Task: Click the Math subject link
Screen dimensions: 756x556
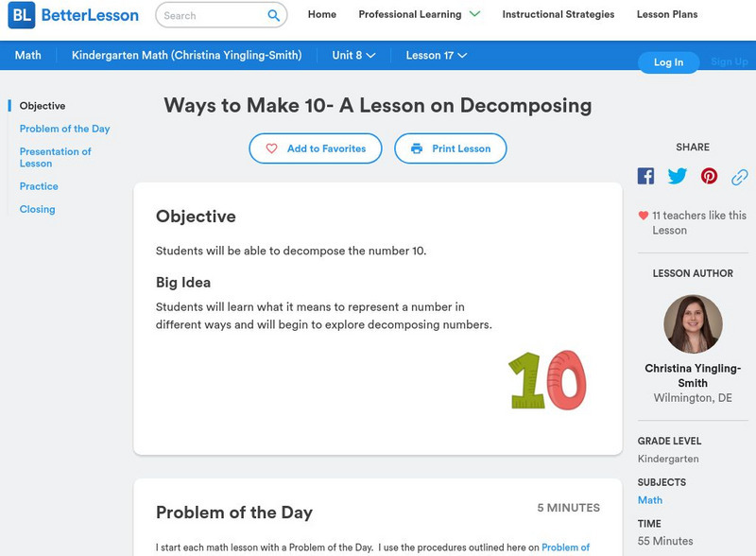Action: (650, 500)
